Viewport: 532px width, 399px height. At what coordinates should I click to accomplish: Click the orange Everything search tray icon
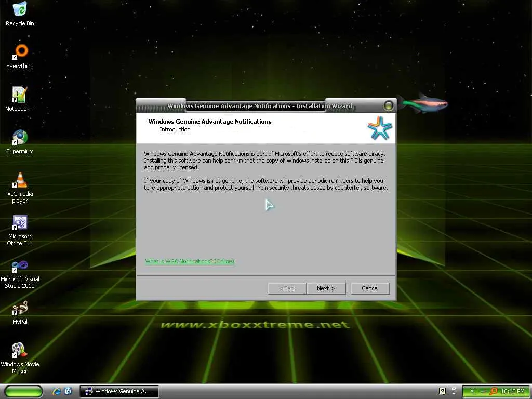pyautogui.click(x=494, y=391)
